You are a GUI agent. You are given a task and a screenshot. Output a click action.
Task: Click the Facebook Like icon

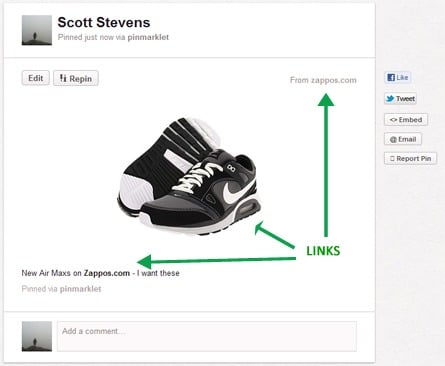coord(391,78)
